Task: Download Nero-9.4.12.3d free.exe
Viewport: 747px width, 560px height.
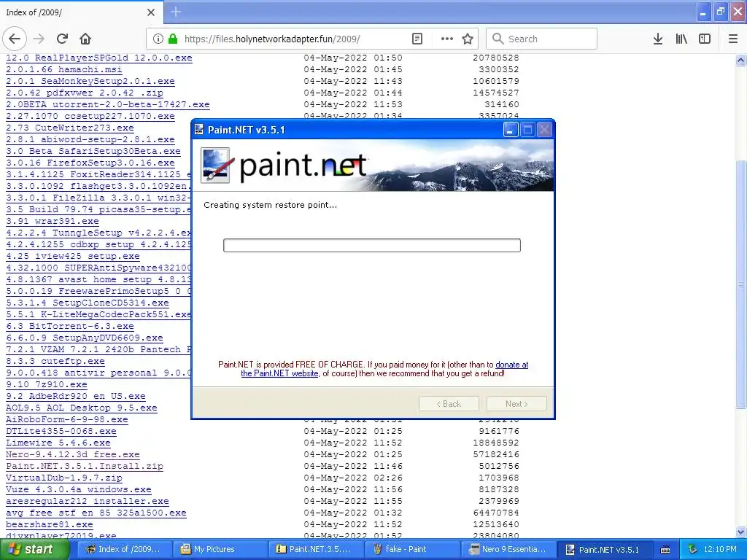Action: point(73,455)
